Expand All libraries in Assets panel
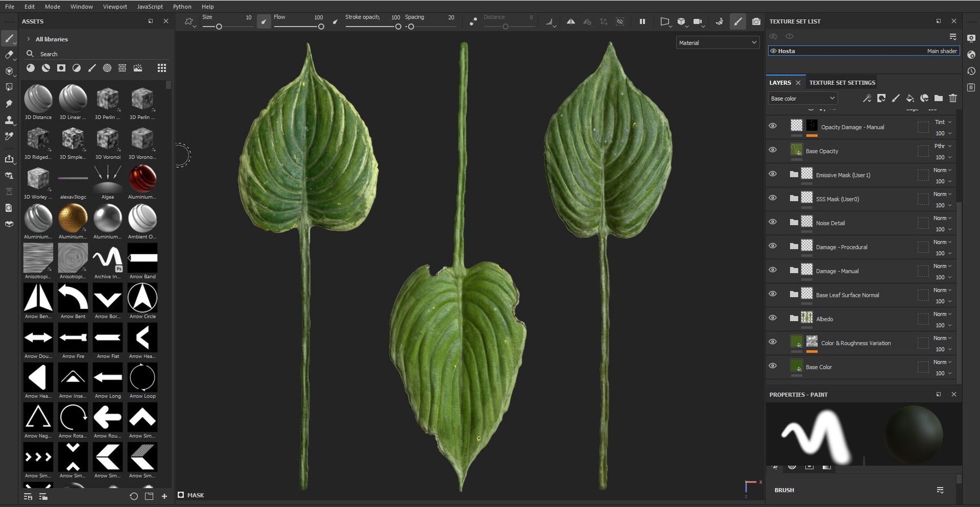The width and height of the screenshot is (980, 507). tap(28, 39)
